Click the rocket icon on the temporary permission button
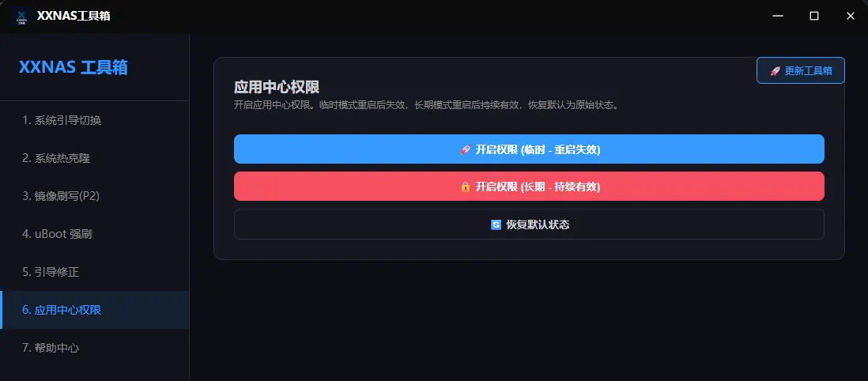The height and width of the screenshot is (381, 868). 465,149
